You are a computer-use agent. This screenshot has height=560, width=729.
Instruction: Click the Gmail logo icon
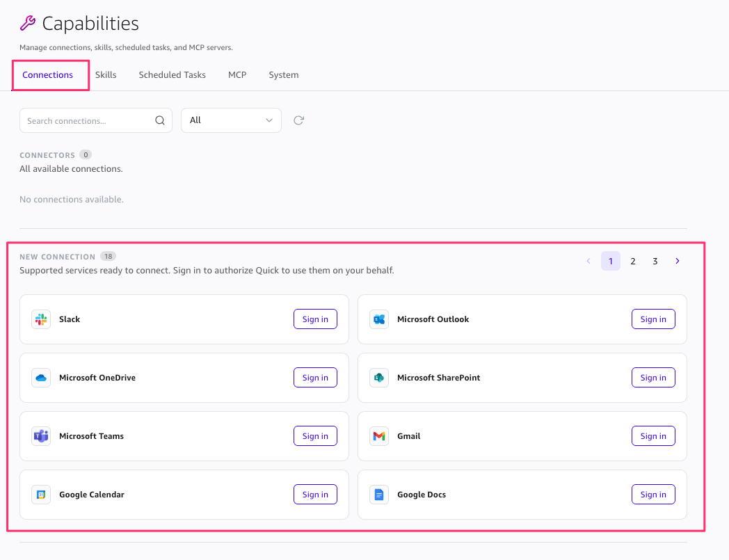(379, 435)
